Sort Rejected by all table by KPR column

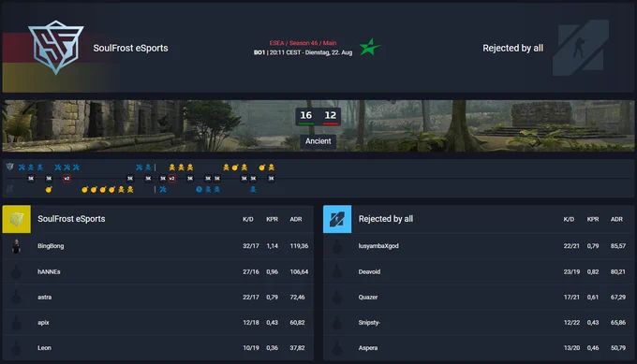[593, 219]
